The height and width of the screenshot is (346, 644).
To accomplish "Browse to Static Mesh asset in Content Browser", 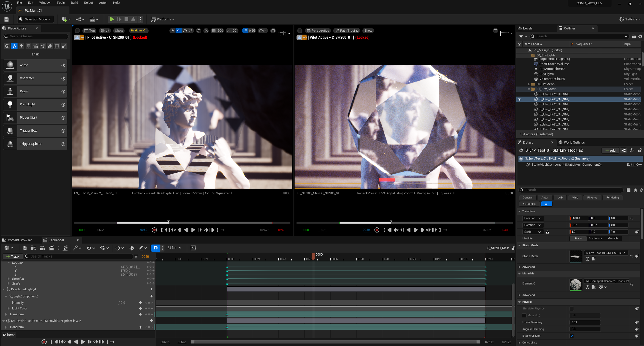I will [x=594, y=259].
